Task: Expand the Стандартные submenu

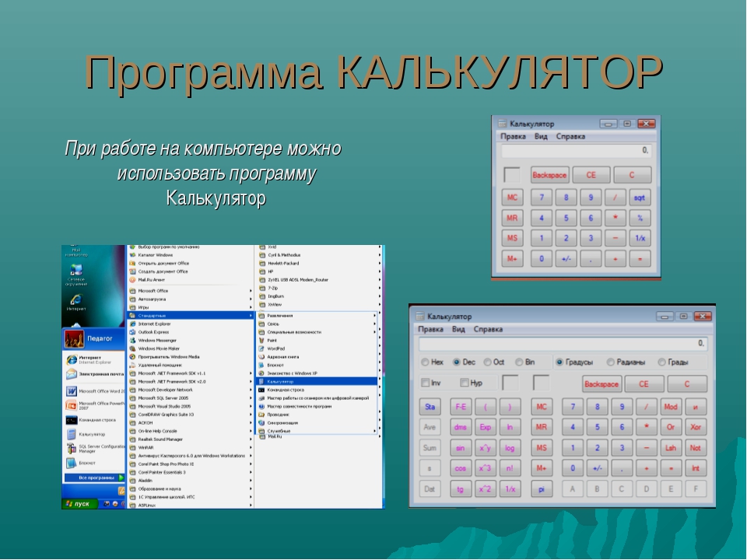Action: pos(191,315)
